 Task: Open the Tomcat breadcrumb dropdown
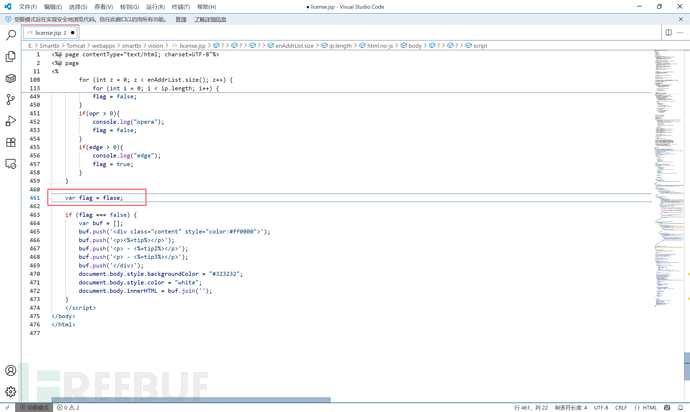(x=76, y=45)
